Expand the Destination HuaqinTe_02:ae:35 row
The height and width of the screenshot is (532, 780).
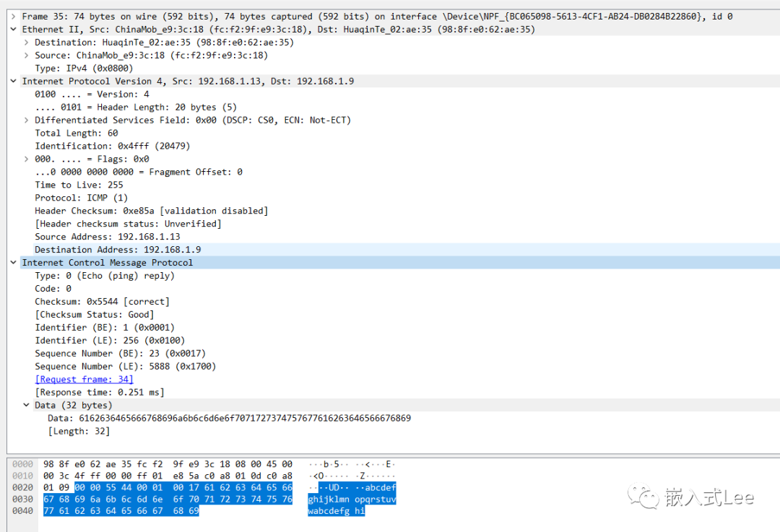pos(27,43)
